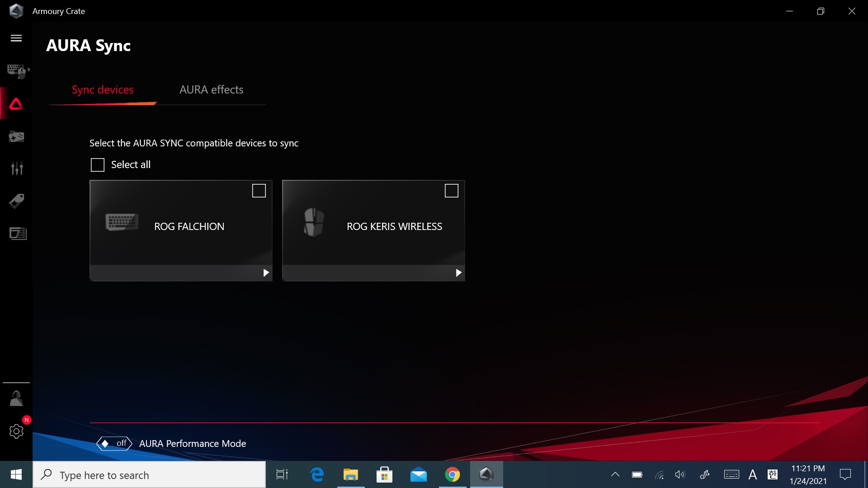The image size is (868, 488).
Task: Open the hamburger menu in sidebar
Action: point(16,38)
